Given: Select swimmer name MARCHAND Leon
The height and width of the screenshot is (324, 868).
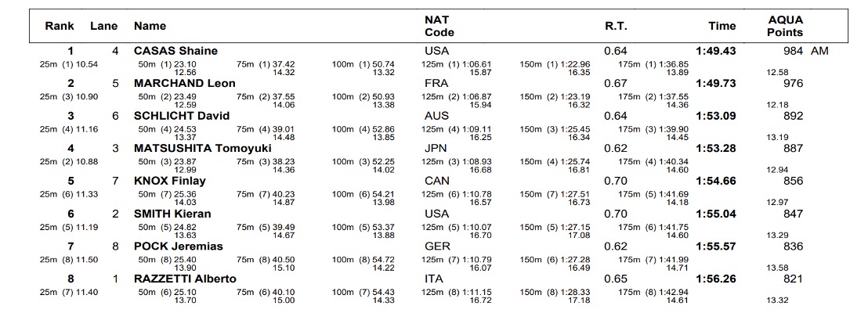Looking at the screenshot, I should click(x=184, y=83).
